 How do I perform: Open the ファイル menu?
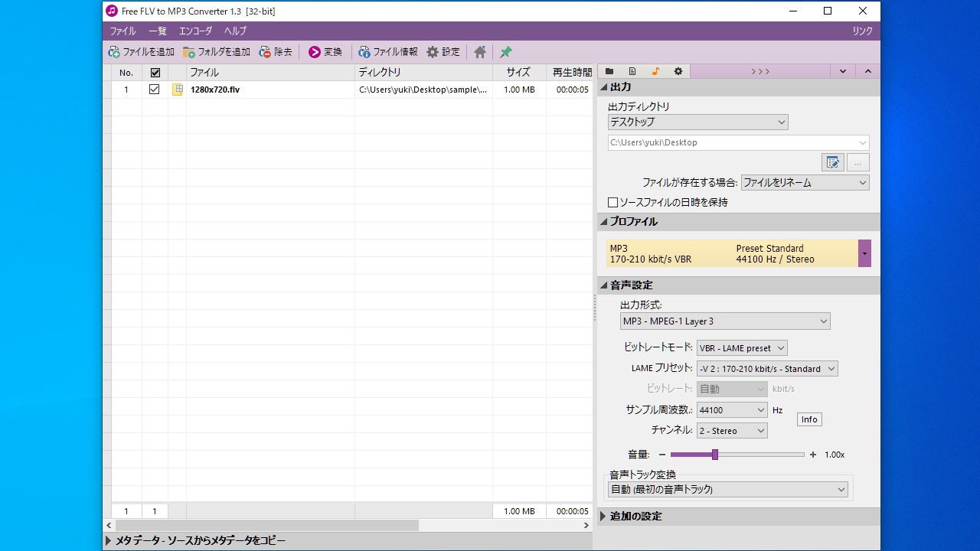click(122, 31)
